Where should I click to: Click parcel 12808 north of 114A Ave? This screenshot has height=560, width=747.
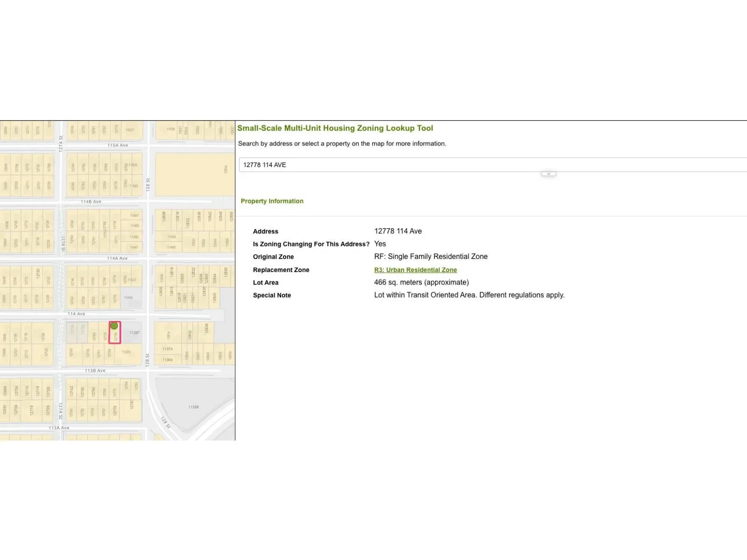pos(164,217)
